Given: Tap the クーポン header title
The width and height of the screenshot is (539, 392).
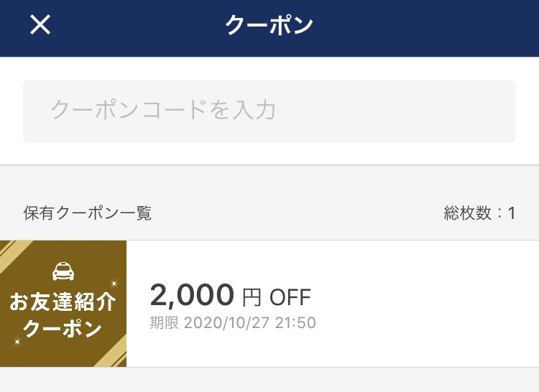Looking at the screenshot, I should tap(269, 25).
